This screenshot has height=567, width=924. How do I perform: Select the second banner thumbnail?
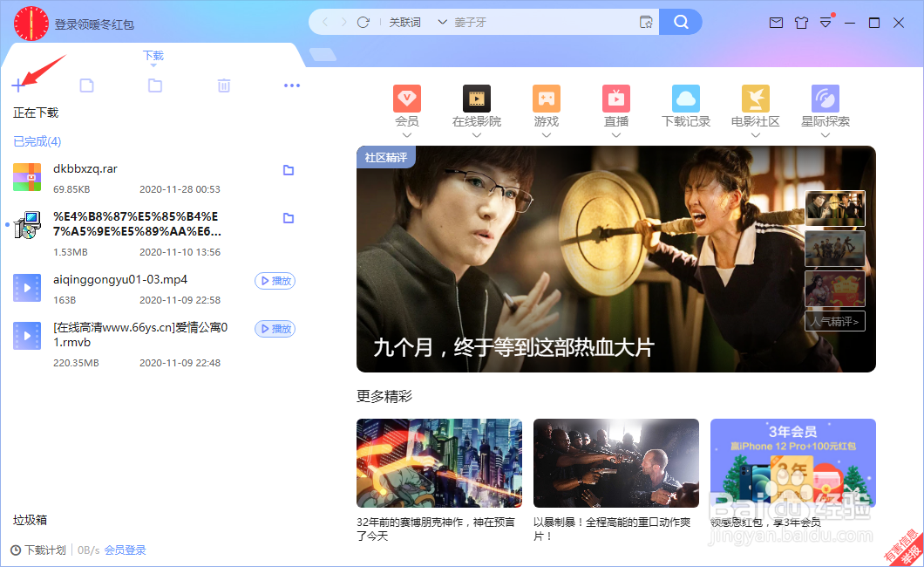tap(835, 248)
